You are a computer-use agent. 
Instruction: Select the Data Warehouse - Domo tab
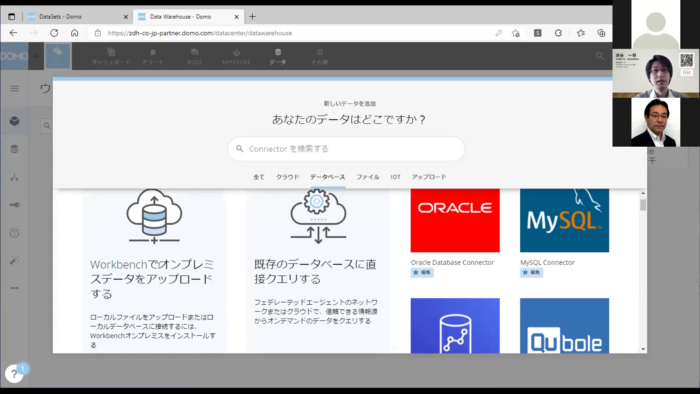point(188,17)
